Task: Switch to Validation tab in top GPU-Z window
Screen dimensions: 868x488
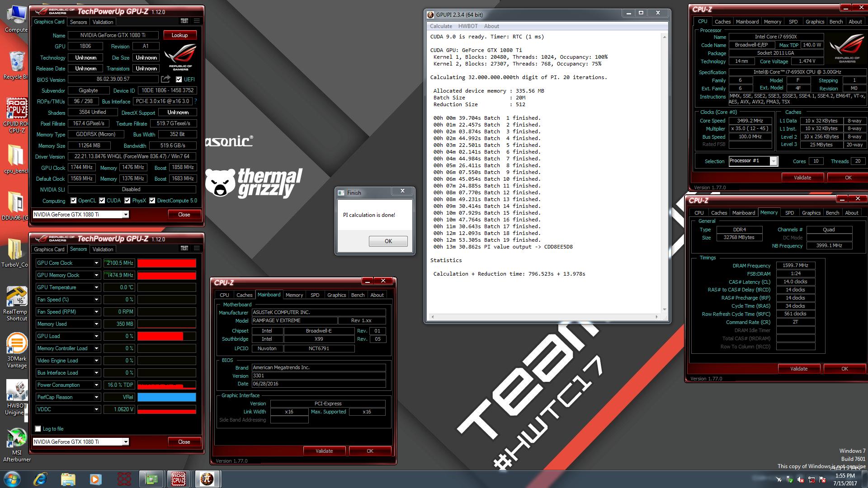Action: (x=103, y=22)
